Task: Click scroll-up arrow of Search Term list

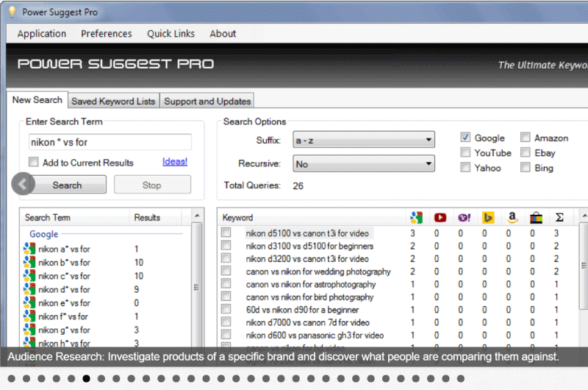Action: (x=197, y=216)
